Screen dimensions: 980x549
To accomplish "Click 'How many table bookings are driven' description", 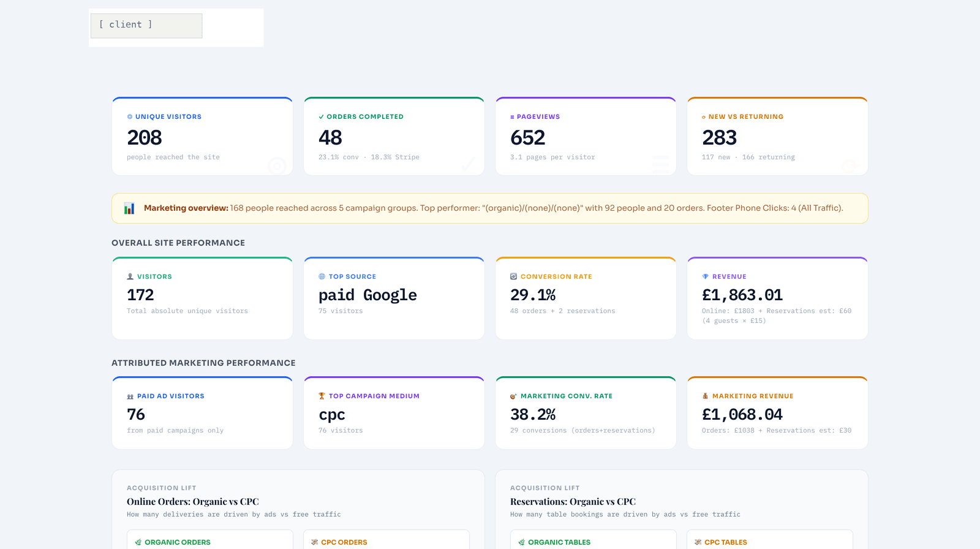I will [625, 515].
